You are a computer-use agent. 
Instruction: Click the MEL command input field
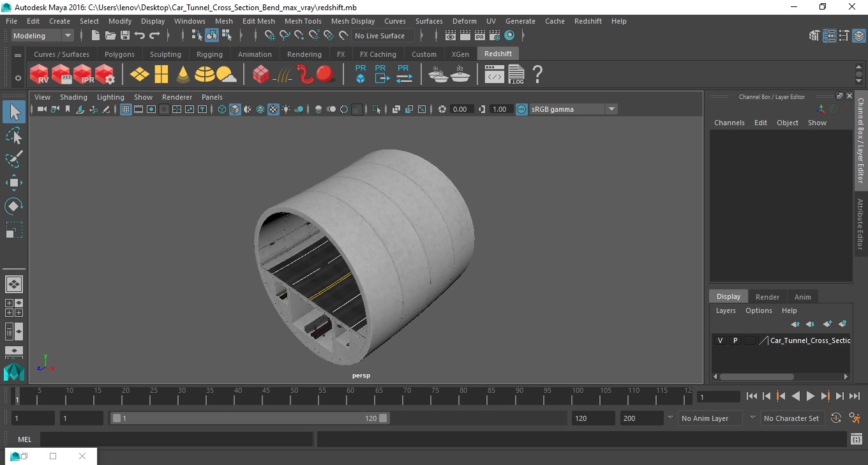pyautogui.click(x=176, y=439)
